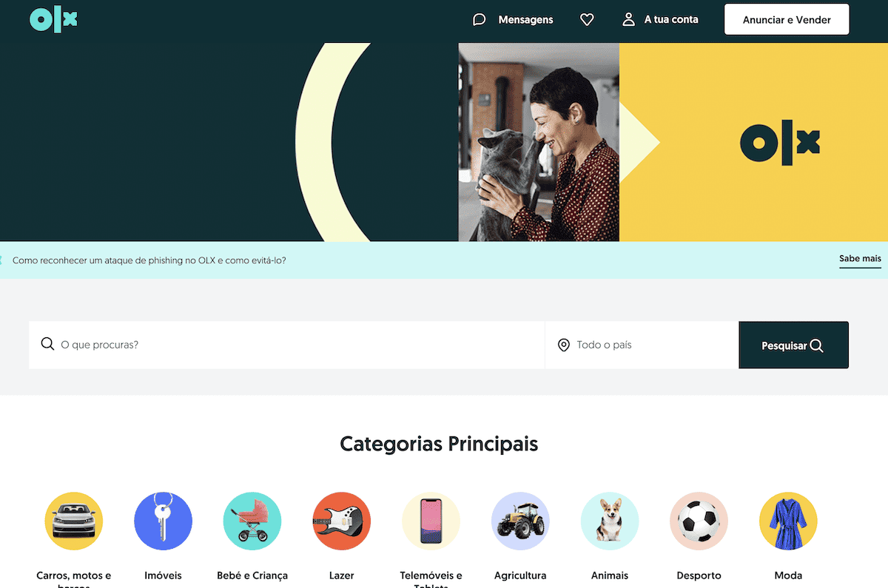Open the Telemóveis phone category icon
888x588 pixels.
[431, 521]
